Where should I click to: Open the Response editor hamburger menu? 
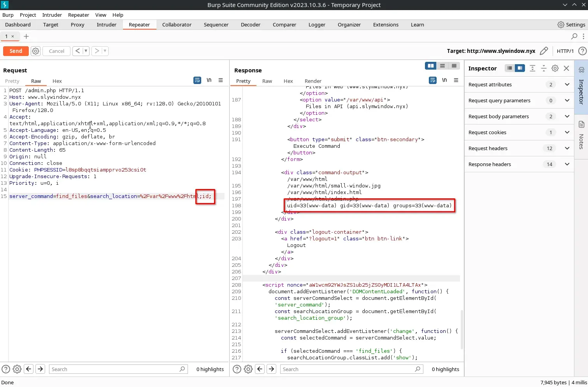(456, 80)
